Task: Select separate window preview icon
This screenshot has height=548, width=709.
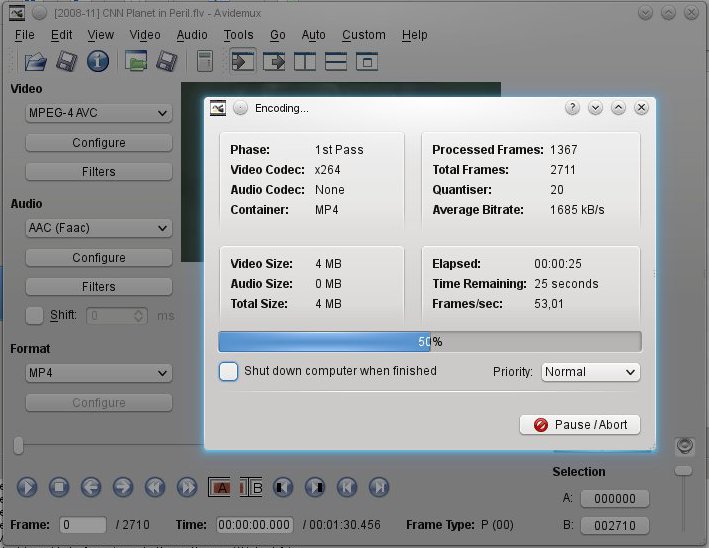Action: click(x=367, y=61)
